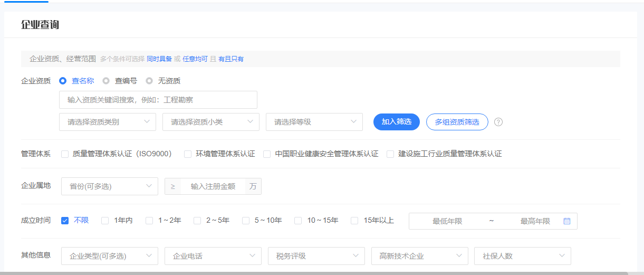Uncheck the 不限 checkbox
The width and height of the screenshot is (644, 275).
[65, 221]
